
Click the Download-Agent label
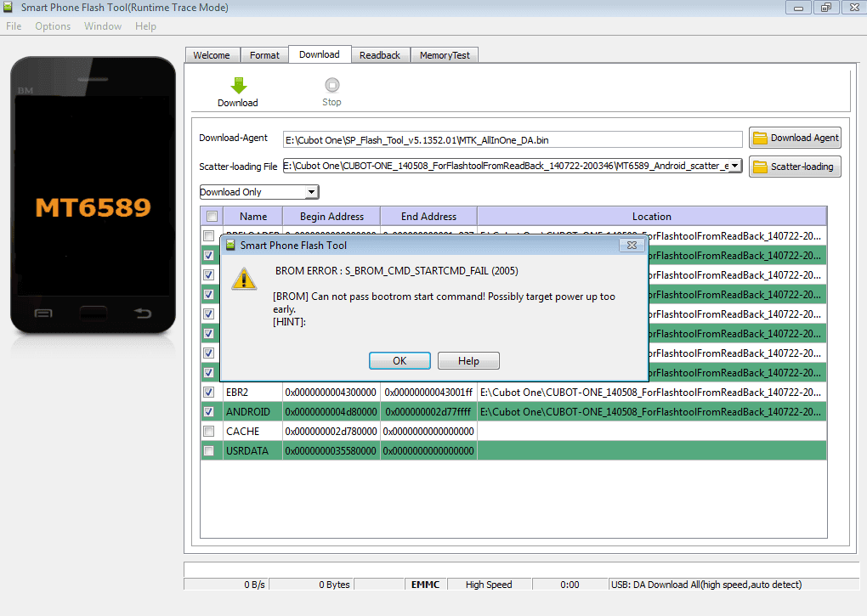(234, 138)
